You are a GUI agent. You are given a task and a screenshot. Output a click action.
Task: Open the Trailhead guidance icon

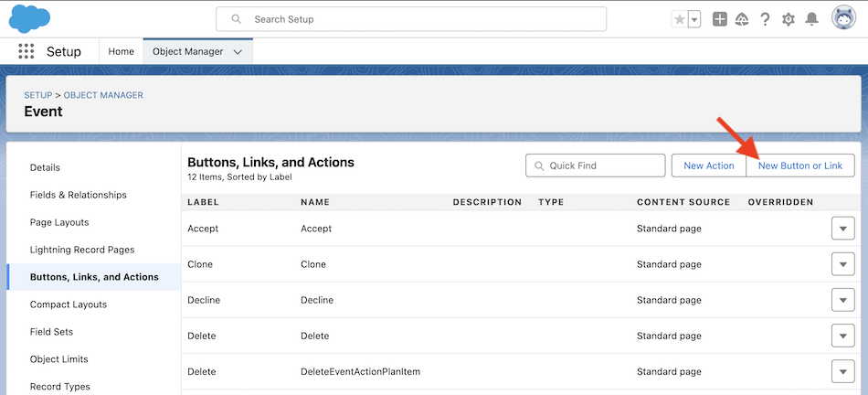[742, 19]
